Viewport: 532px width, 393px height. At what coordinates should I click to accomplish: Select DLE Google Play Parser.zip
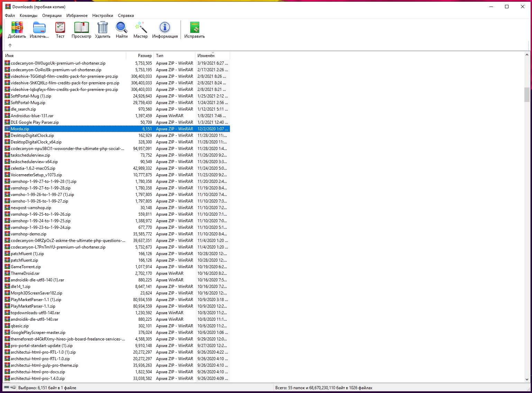click(x=117, y=122)
